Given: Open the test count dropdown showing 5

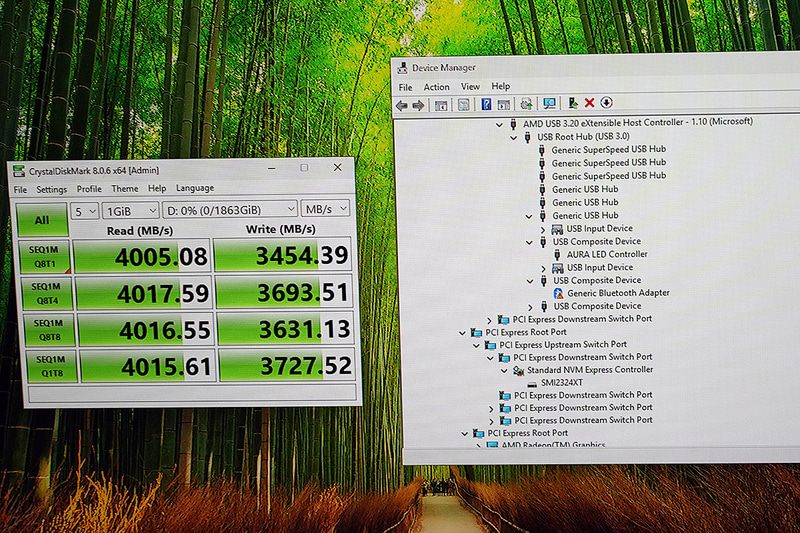Looking at the screenshot, I should pos(84,211).
